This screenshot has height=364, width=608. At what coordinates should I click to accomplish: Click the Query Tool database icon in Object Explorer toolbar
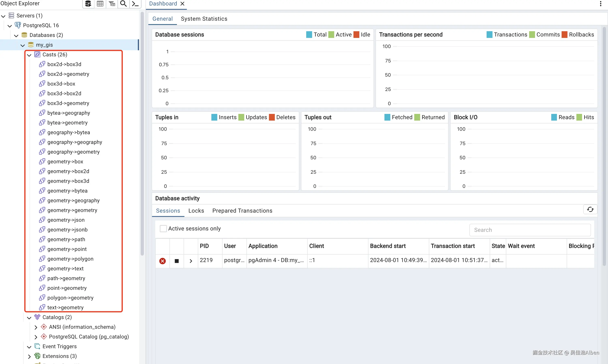(x=88, y=4)
